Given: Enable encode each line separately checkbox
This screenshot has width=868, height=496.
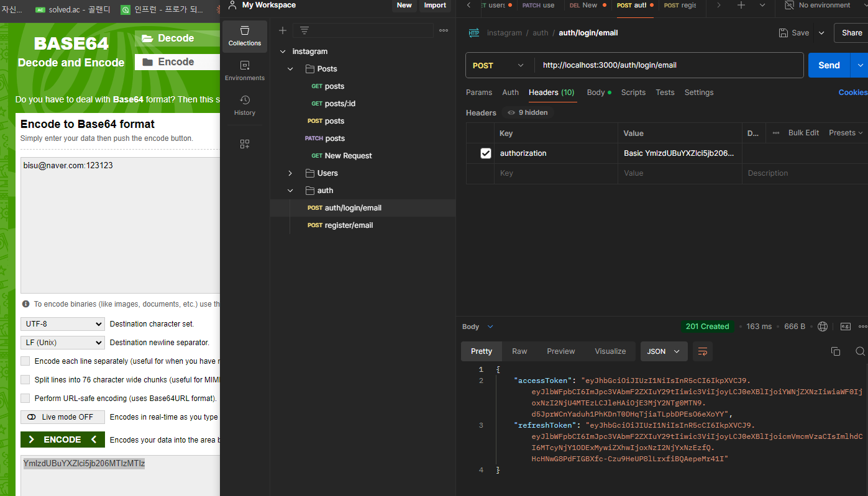Looking at the screenshot, I should point(25,361).
